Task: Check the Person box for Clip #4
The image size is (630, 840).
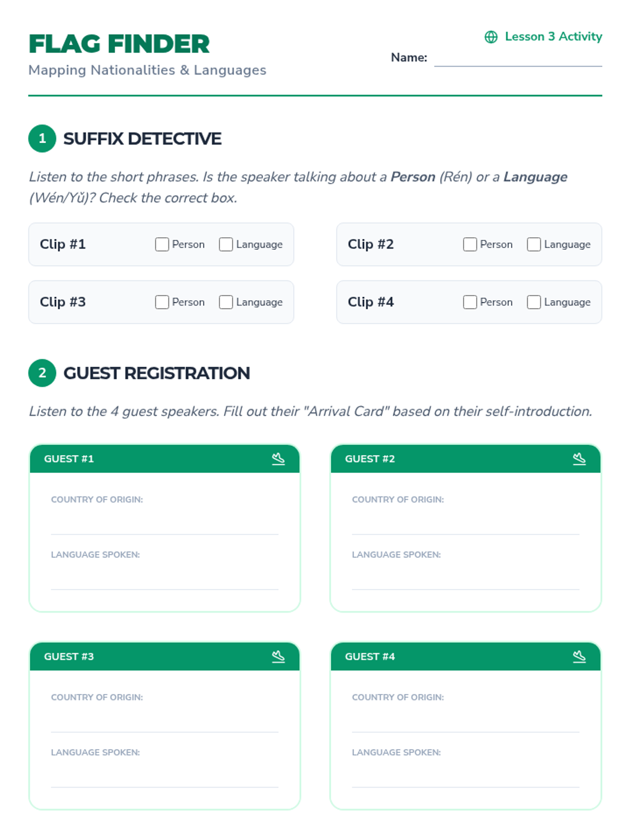Action: (470, 302)
